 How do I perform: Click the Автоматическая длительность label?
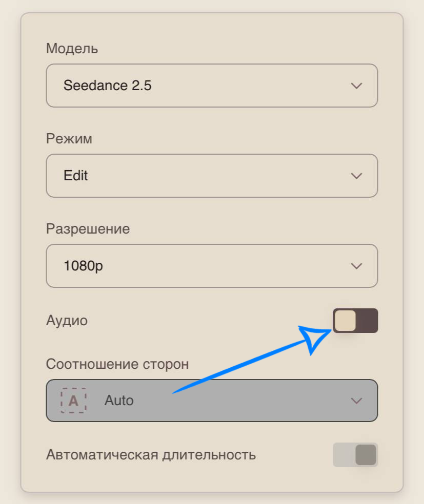[151, 455]
